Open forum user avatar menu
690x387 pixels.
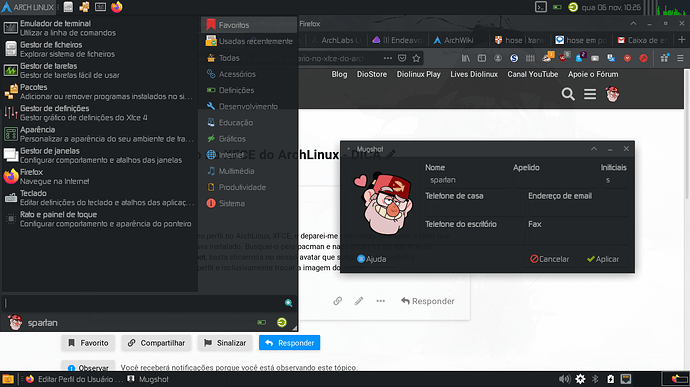[x=612, y=94]
